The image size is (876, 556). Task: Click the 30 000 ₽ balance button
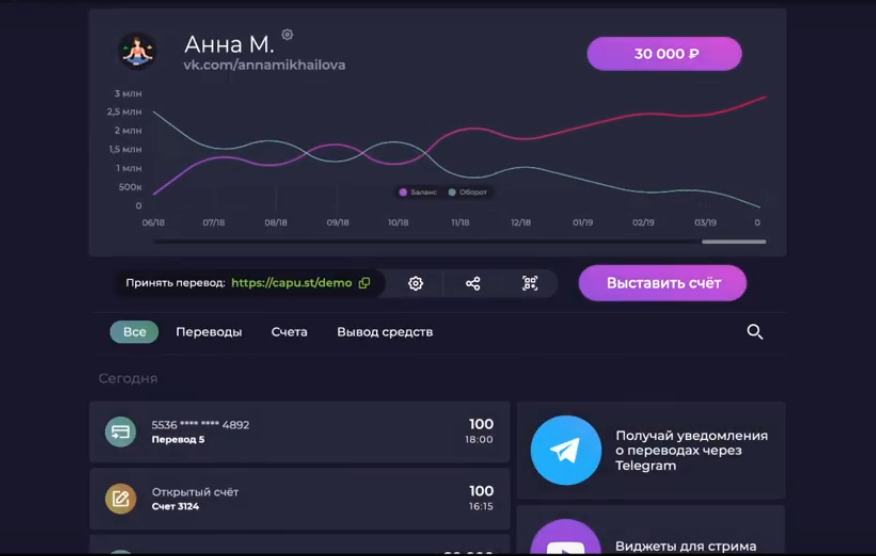coord(664,54)
